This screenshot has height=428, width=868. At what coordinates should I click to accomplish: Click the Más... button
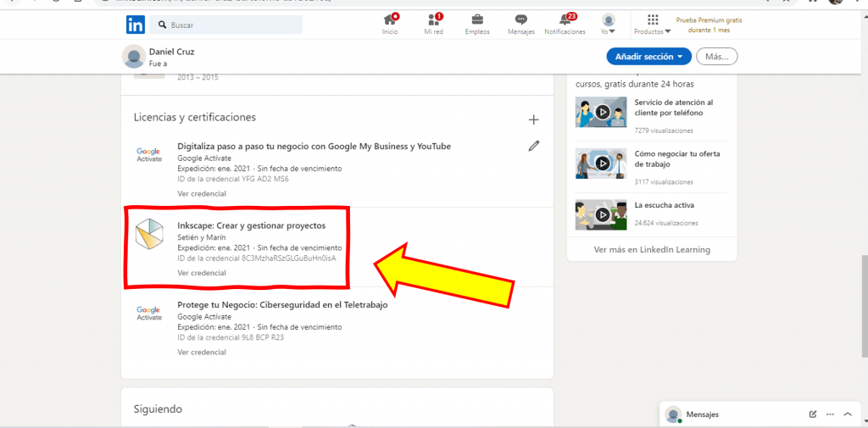pyautogui.click(x=717, y=57)
